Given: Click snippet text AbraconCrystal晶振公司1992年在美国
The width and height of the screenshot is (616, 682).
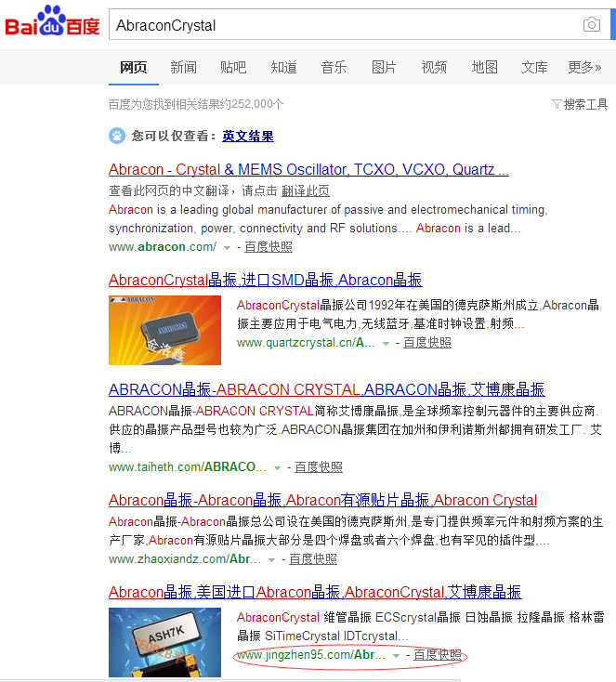Looking at the screenshot, I should pos(418,314).
